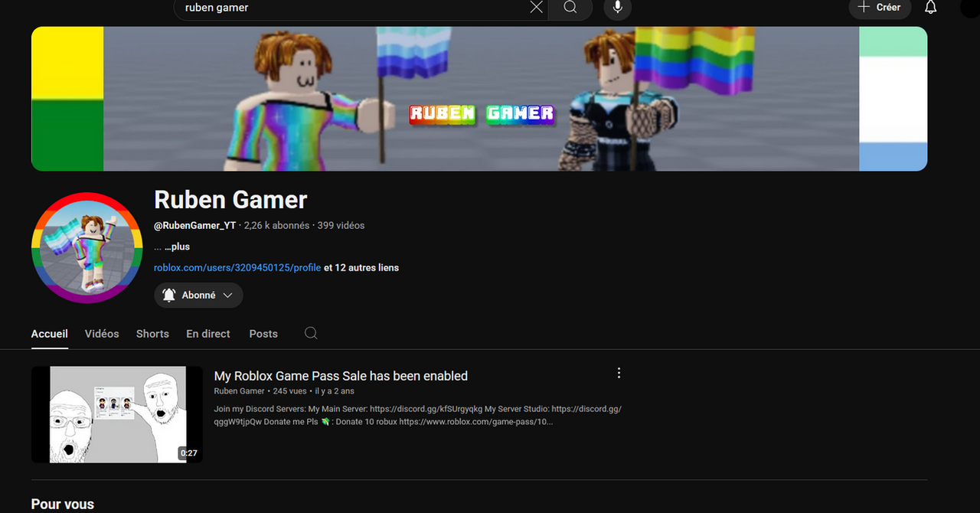Switch to the Shorts tab
This screenshot has width=980, height=513.
pos(152,334)
